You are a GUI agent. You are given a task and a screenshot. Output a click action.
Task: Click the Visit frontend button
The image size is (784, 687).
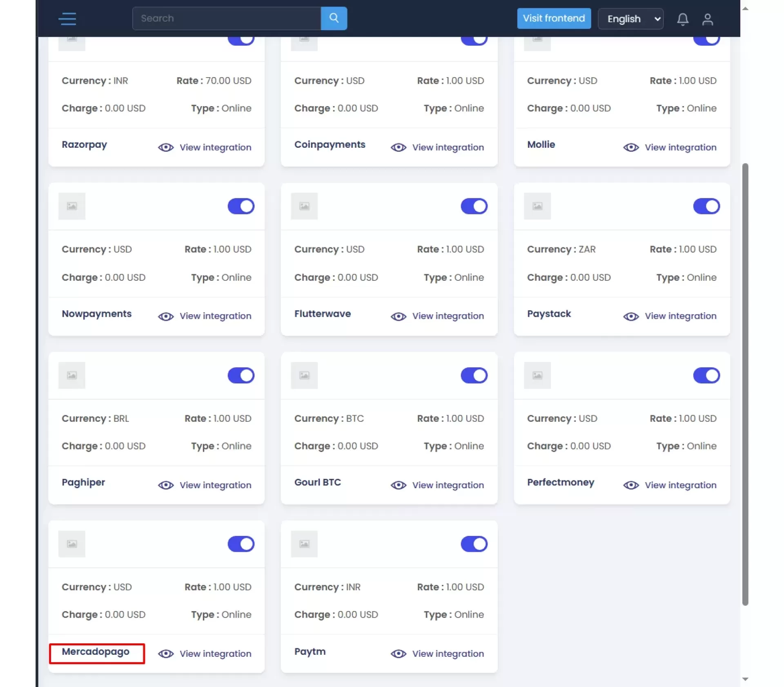554,18
